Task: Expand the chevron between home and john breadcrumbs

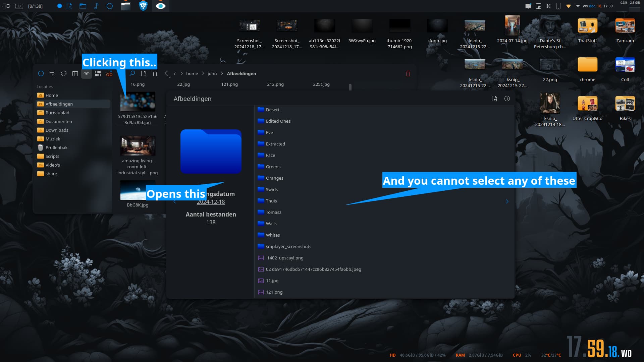Action: (x=203, y=74)
